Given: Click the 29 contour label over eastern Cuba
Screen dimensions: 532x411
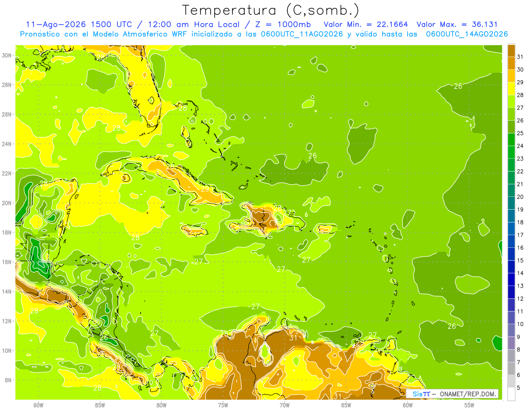Looking at the screenshot, I should (x=205, y=189).
